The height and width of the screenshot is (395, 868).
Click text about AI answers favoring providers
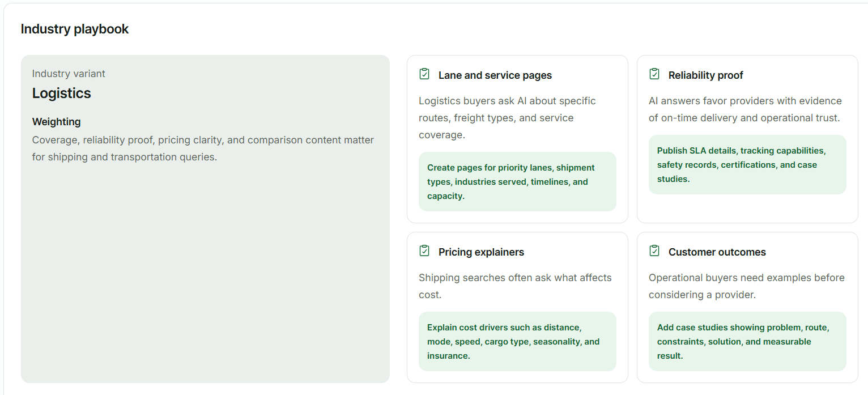[x=745, y=109]
